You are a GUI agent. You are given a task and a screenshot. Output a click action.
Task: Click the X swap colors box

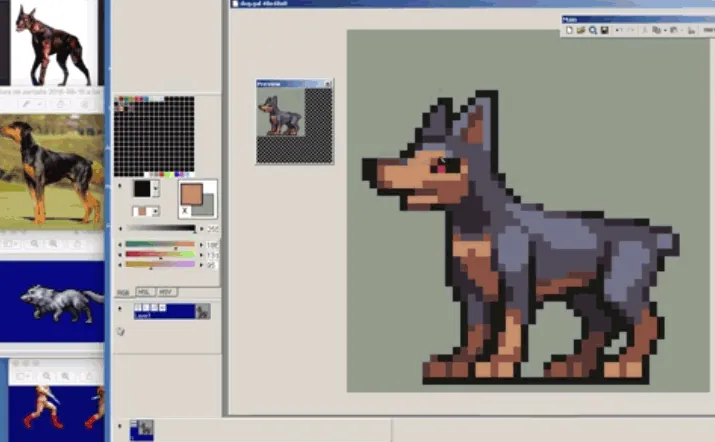185,211
